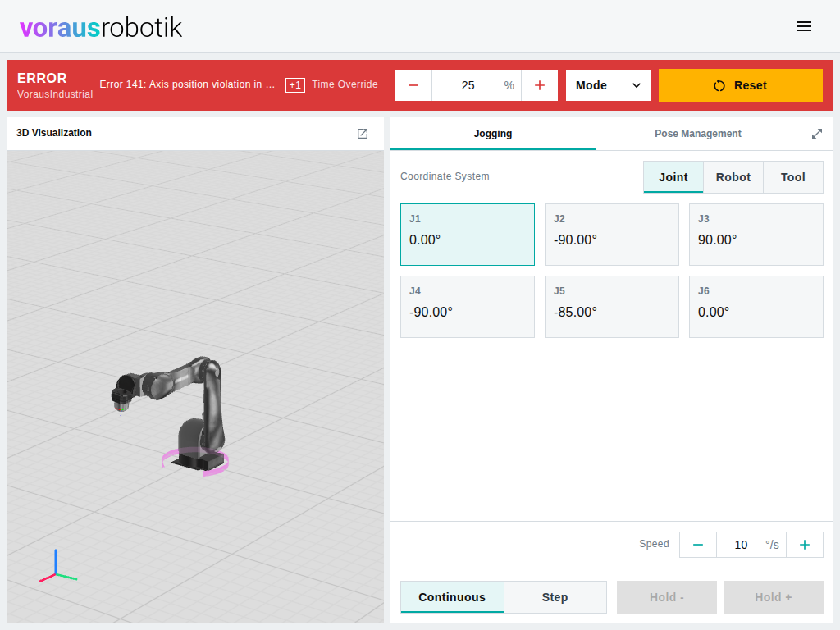This screenshot has width=840, height=630.
Task: Enable Step jogging mode
Action: point(555,597)
